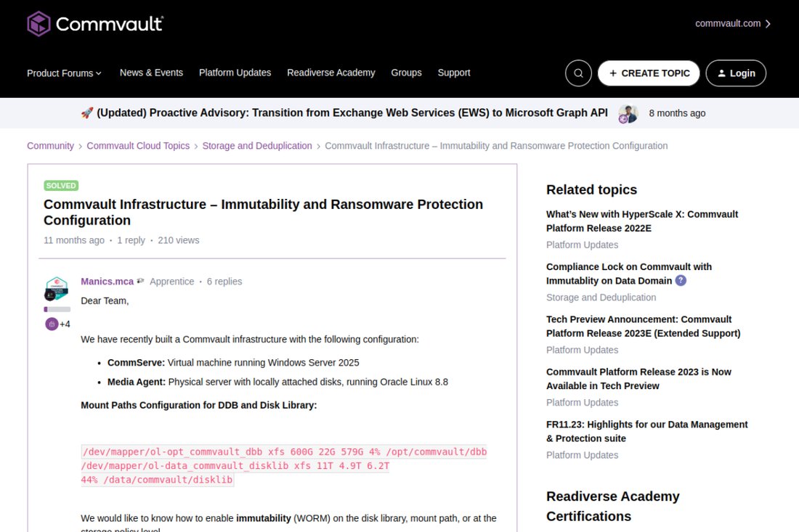Click the user rank progress bar
This screenshot has width=799, height=532.
click(57, 309)
